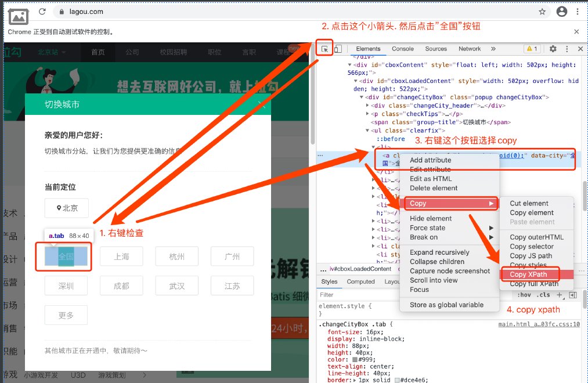Open the Computed pane tab

pos(360,281)
